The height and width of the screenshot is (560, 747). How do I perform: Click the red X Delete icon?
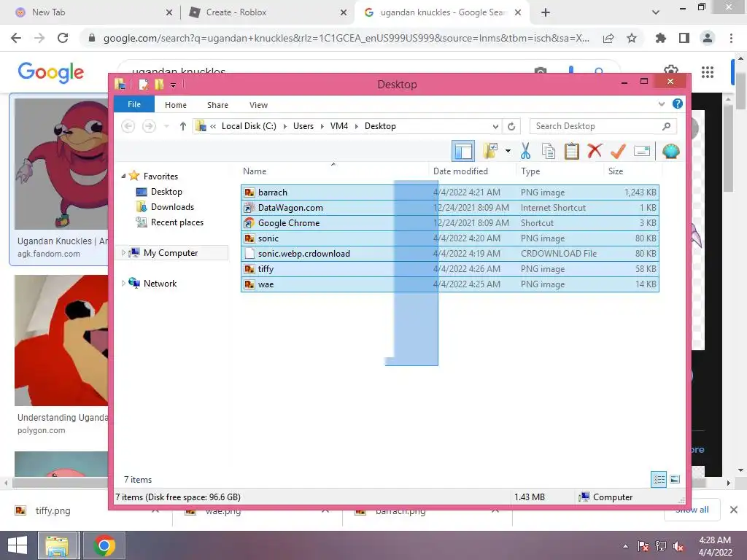595,151
